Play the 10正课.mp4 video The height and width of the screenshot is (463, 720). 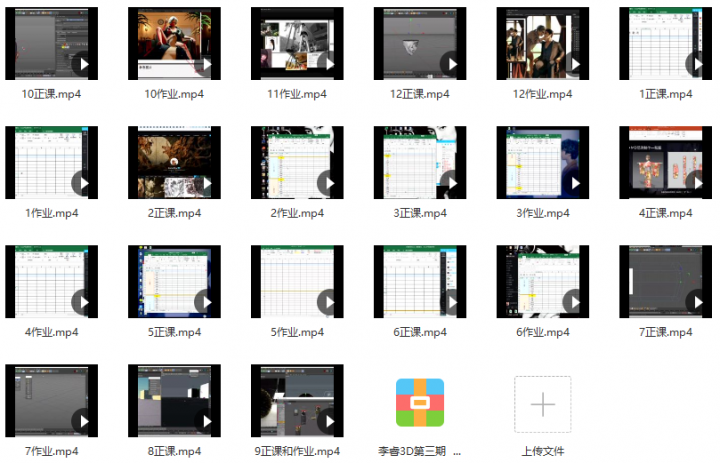83,64
